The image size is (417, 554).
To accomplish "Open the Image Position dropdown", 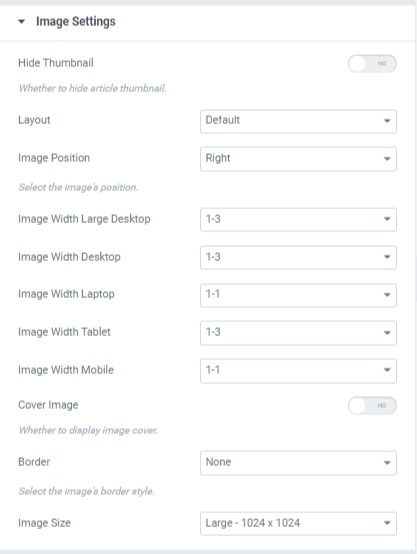I will click(298, 159).
